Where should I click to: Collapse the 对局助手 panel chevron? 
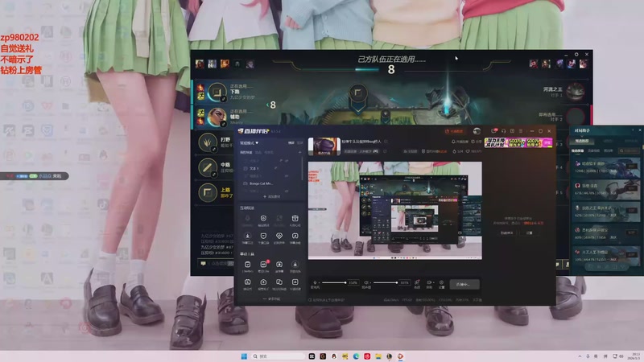click(633, 130)
